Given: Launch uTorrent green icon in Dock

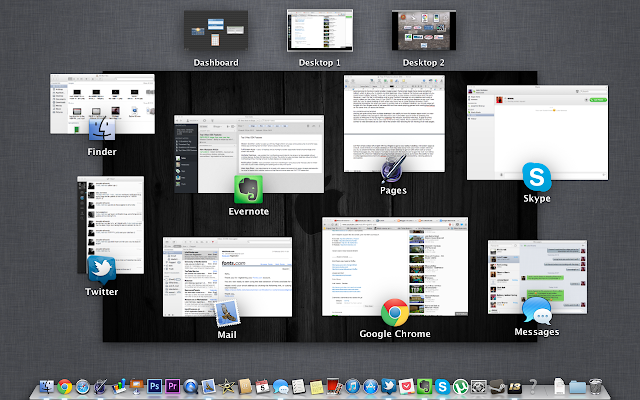Looking at the screenshot, I should click(x=460, y=386).
